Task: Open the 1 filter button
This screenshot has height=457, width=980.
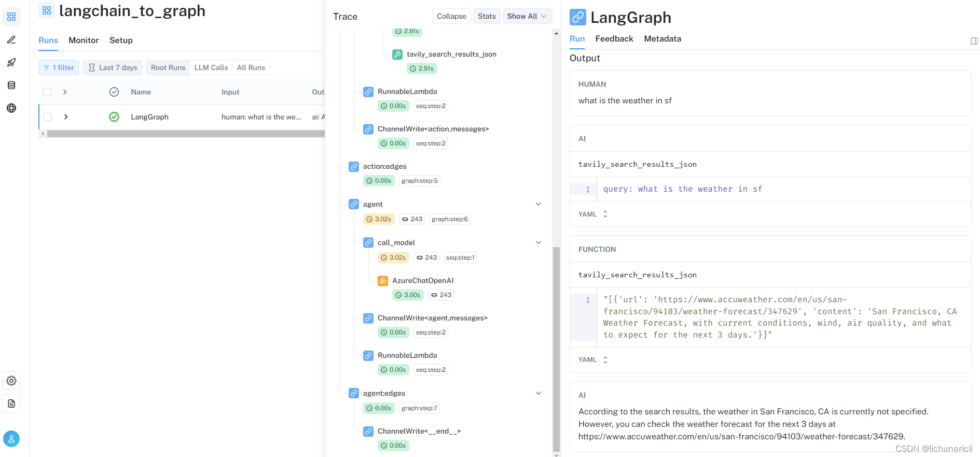Action: click(x=59, y=68)
